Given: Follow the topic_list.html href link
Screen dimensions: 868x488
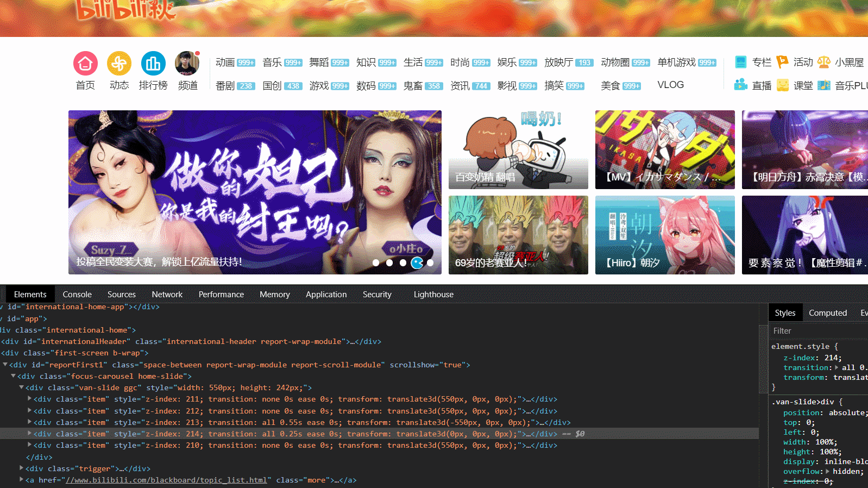Looking at the screenshot, I should click(167, 480).
